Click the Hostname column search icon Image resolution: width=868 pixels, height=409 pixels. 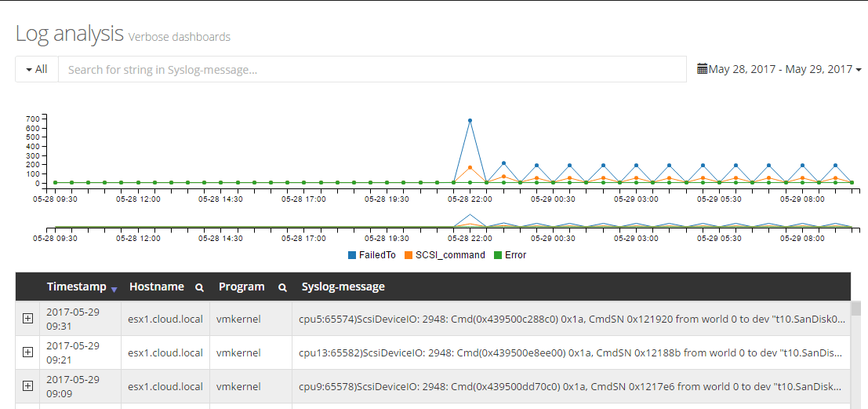(200, 287)
